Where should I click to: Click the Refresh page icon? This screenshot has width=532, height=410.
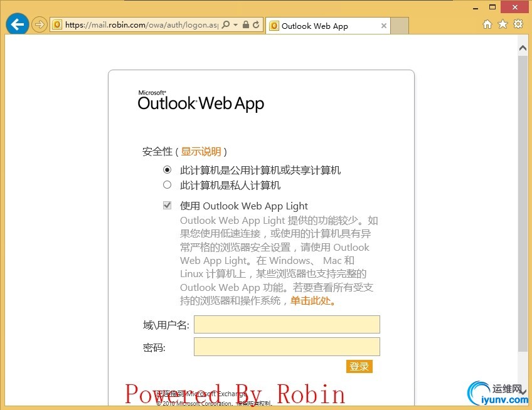(x=256, y=24)
